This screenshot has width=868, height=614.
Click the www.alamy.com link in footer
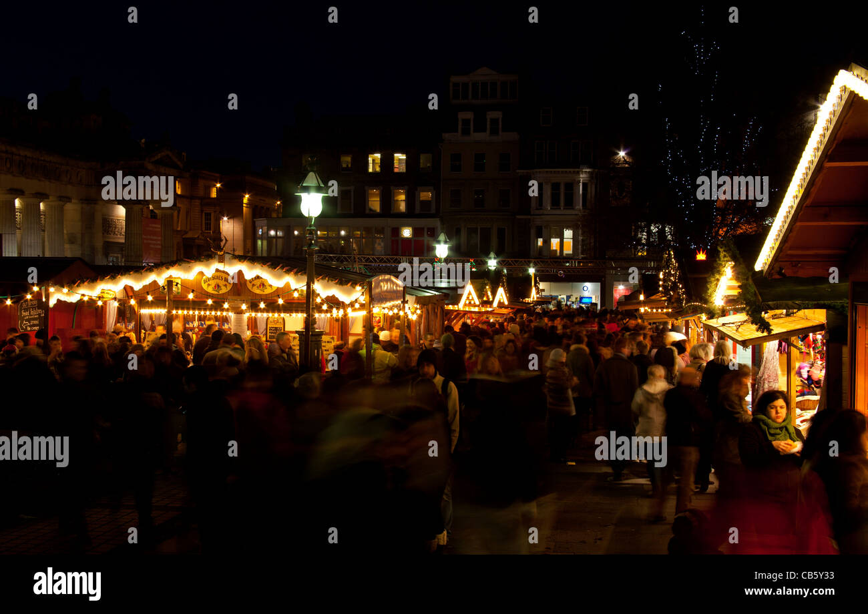tap(789, 591)
